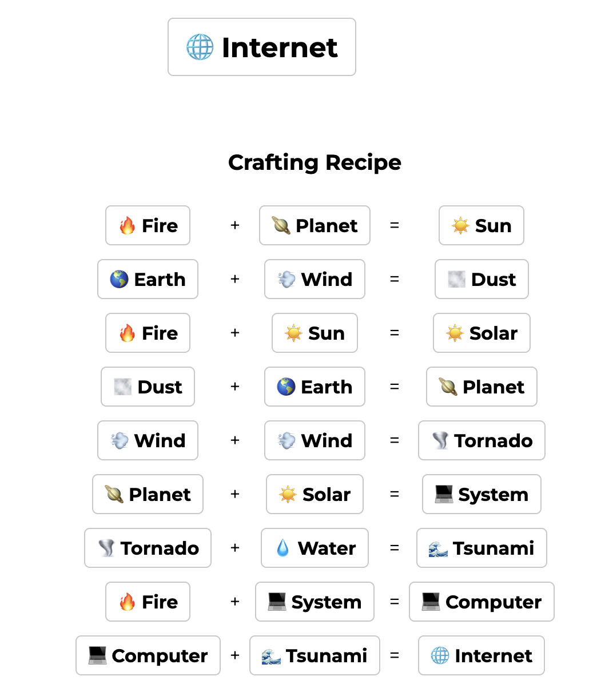Click the laptop icon on the Computer result
This screenshot has height=700, width=589.
[431, 602]
